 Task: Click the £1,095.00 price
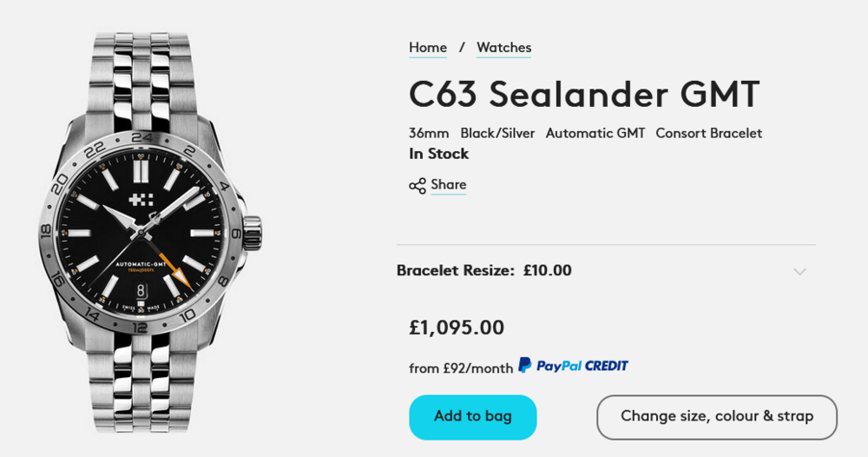click(457, 328)
